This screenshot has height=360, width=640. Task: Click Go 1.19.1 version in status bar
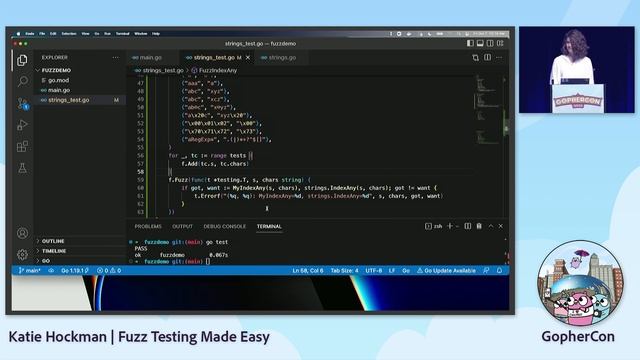[x=75, y=271]
